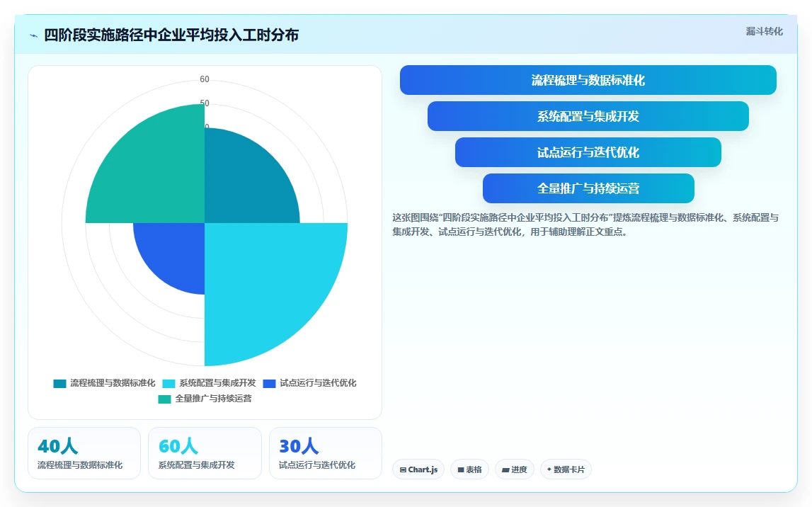Image resolution: width=812 pixels, height=507 pixels.
Task: Select the 系统配置与集成开发 funnel stage bar
Action: click(588, 116)
